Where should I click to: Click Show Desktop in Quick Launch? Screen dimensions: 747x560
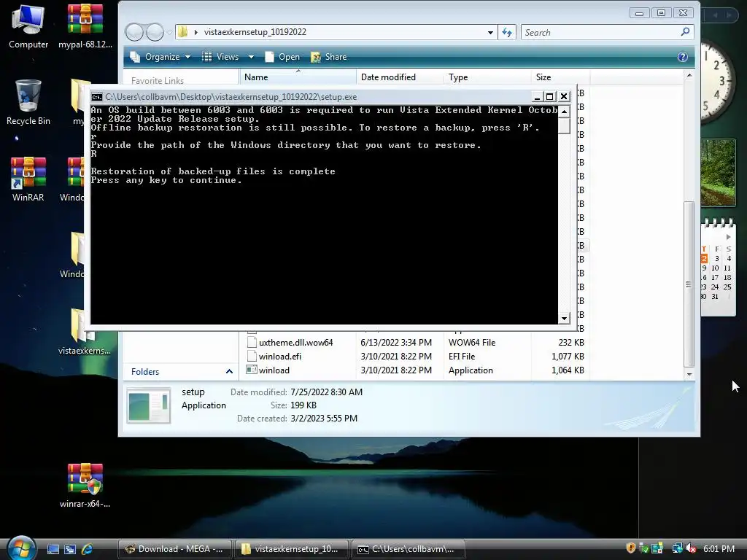[x=53, y=549]
